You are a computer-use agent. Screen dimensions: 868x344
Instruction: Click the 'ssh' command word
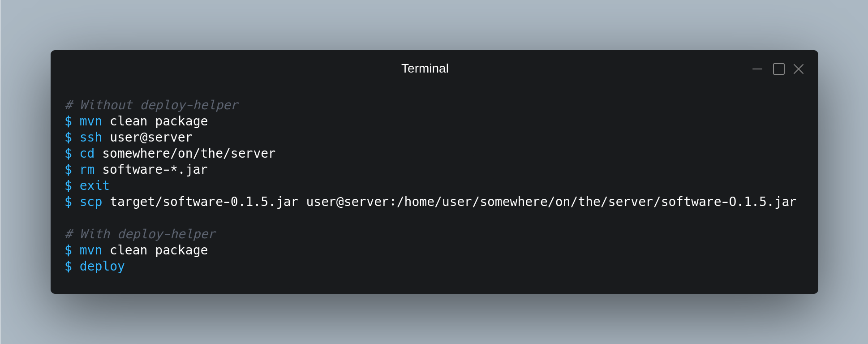point(91,138)
